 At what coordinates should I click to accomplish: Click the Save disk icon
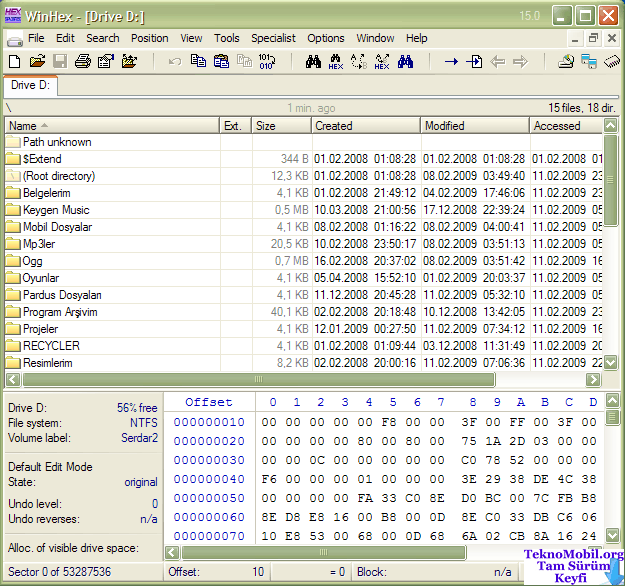[x=60, y=62]
